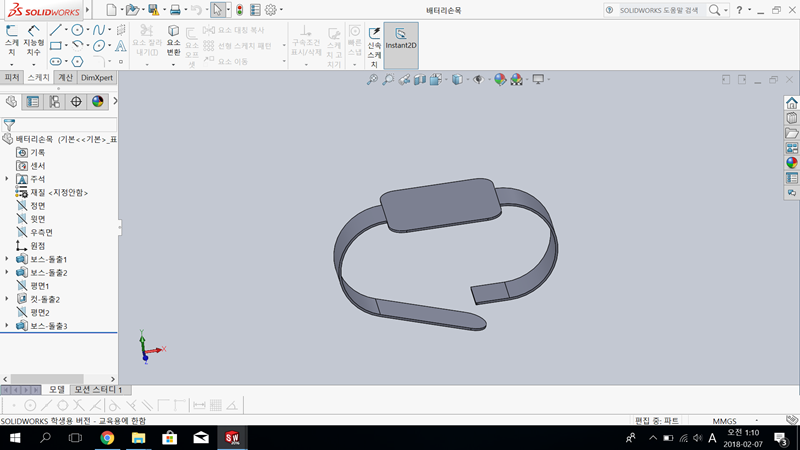Open the DisplayManager color ball tab
The image size is (800, 450).
click(x=97, y=102)
